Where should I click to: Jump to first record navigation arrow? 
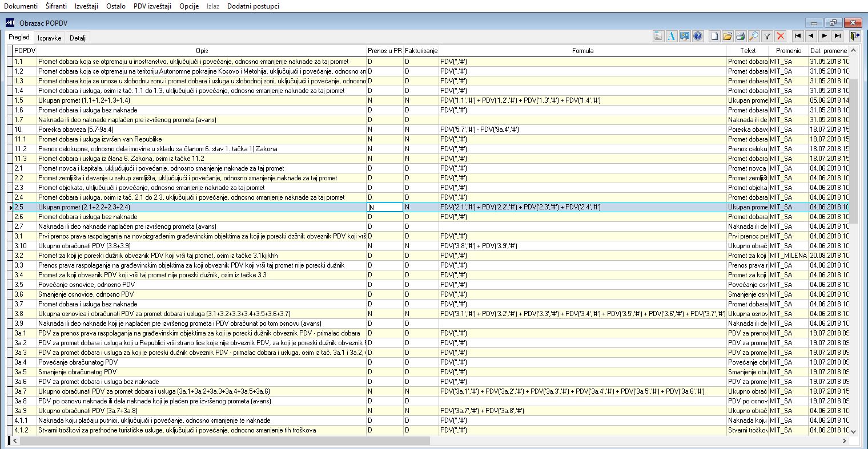(797, 36)
